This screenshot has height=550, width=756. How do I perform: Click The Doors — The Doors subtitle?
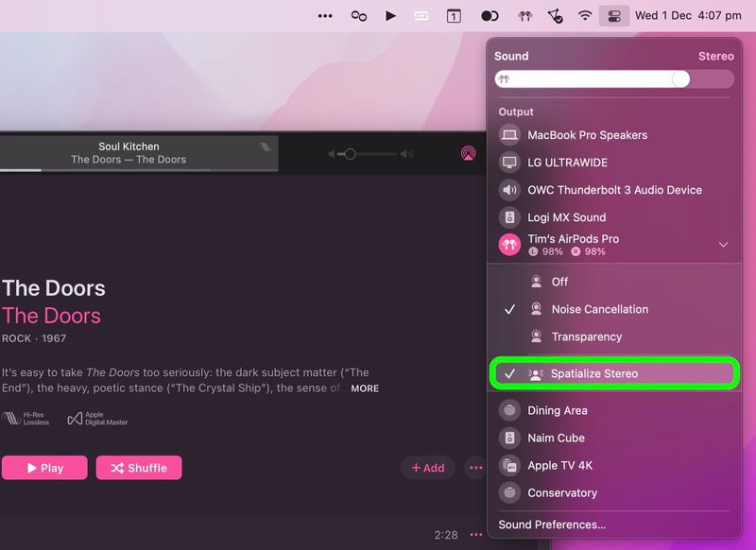129,160
